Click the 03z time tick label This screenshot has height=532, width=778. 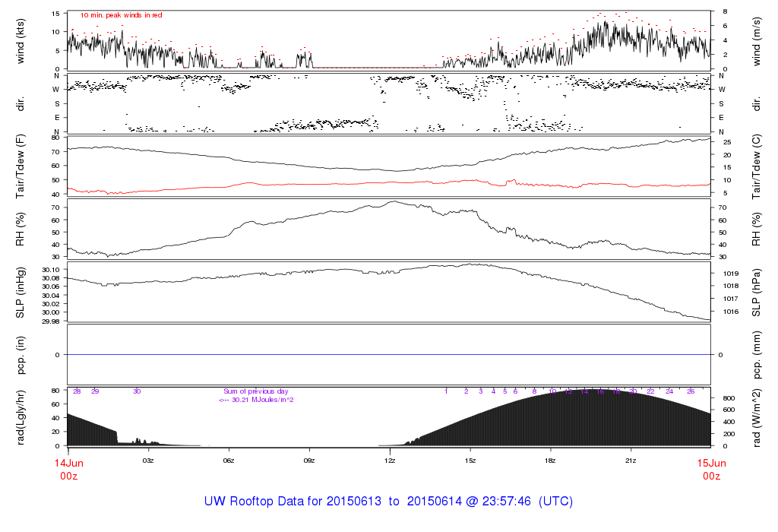(148, 461)
